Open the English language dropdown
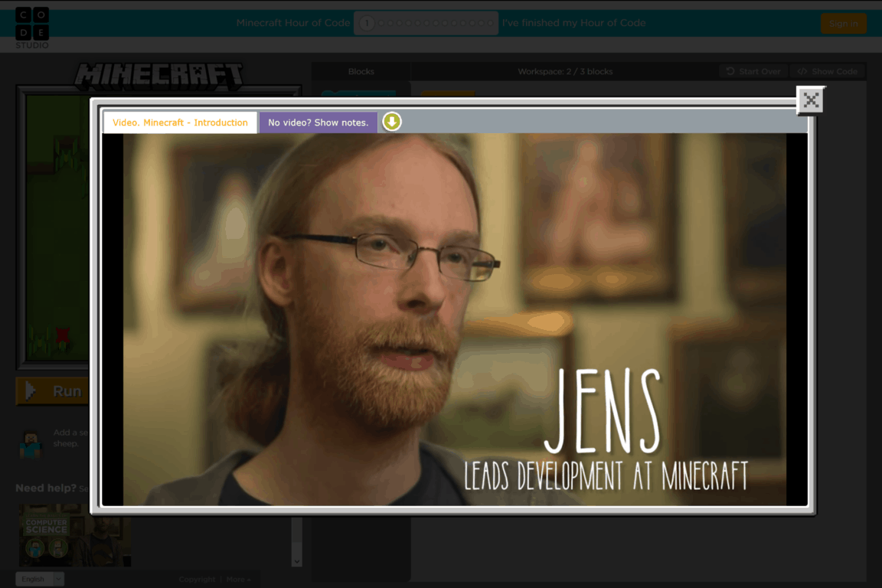The width and height of the screenshot is (882, 588). coord(39,579)
